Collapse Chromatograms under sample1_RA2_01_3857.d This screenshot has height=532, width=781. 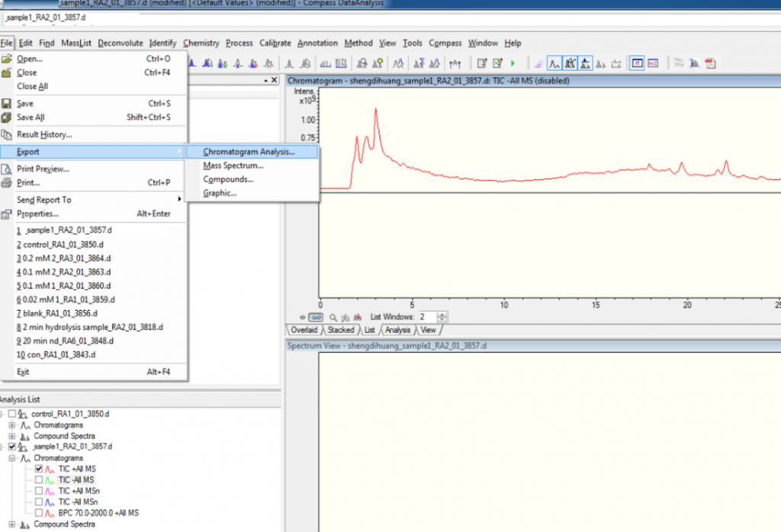point(12,458)
